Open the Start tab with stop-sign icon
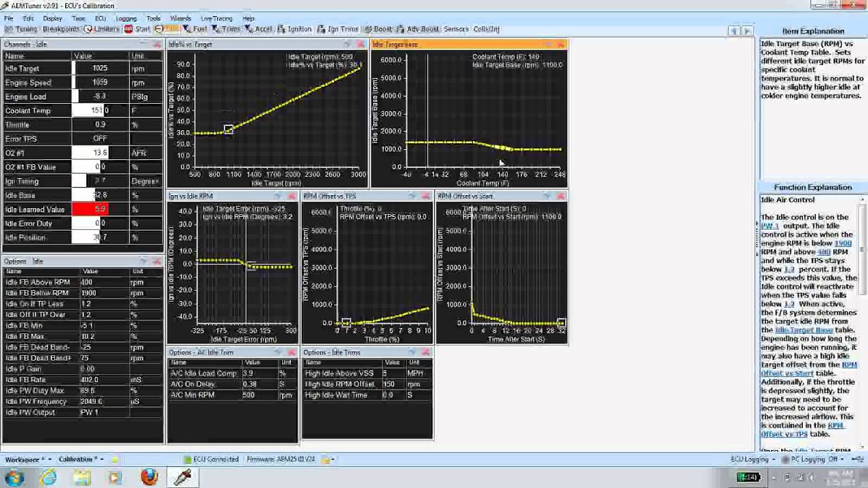Screen dimensions: 868x488 138,29
